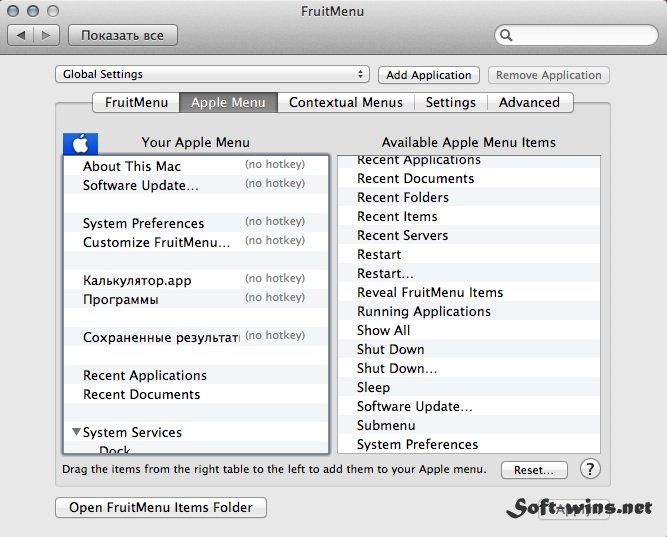The image size is (667, 537).
Task: Select the Программы row
Action: [196, 299]
